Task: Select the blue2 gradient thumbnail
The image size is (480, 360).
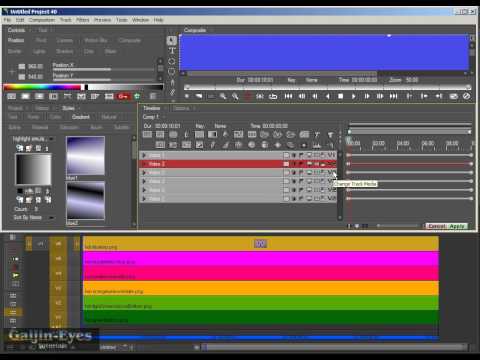Action: coord(85,201)
